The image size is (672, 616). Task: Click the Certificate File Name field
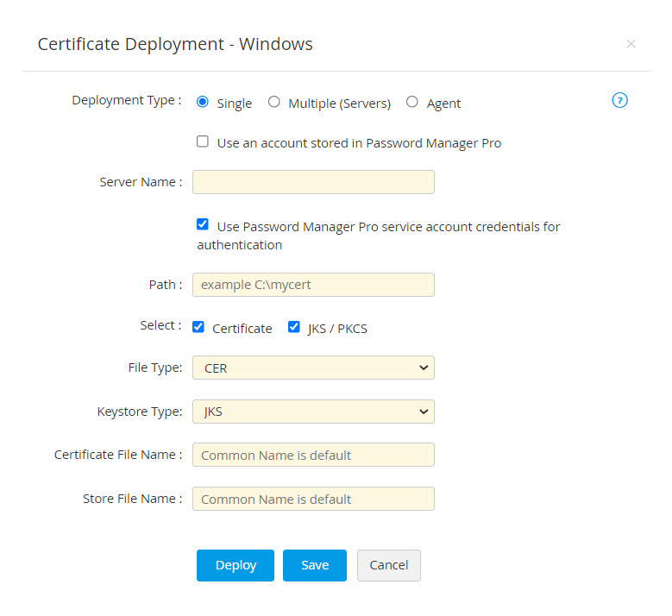click(313, 455)
